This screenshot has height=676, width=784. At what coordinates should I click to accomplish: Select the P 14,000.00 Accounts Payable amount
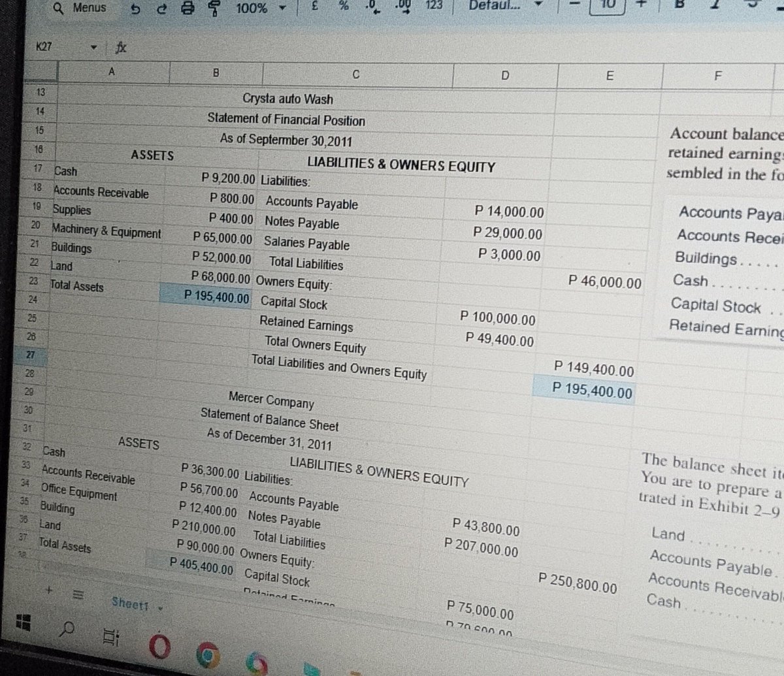point(509,212)
